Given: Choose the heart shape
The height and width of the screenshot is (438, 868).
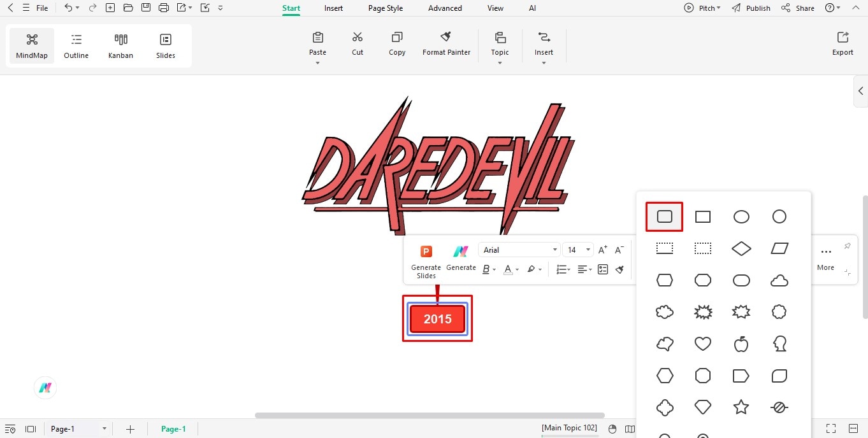Looking at the screenshot, I should click(x=703, y=344).
